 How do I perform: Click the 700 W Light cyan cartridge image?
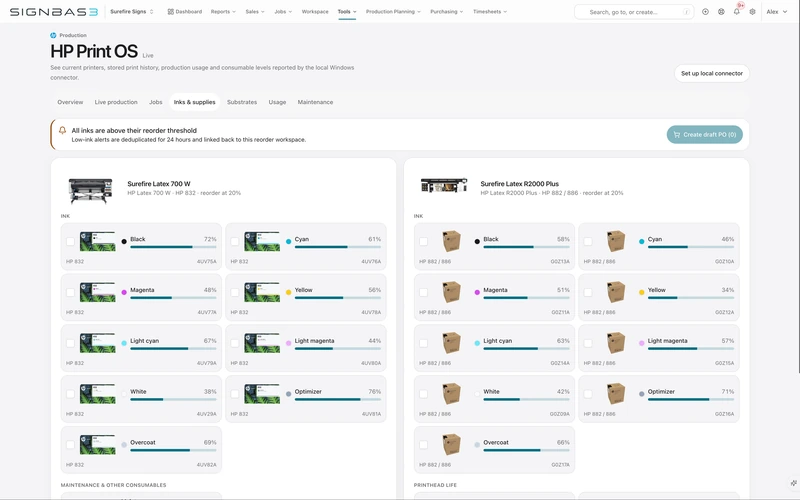[97, 343]
